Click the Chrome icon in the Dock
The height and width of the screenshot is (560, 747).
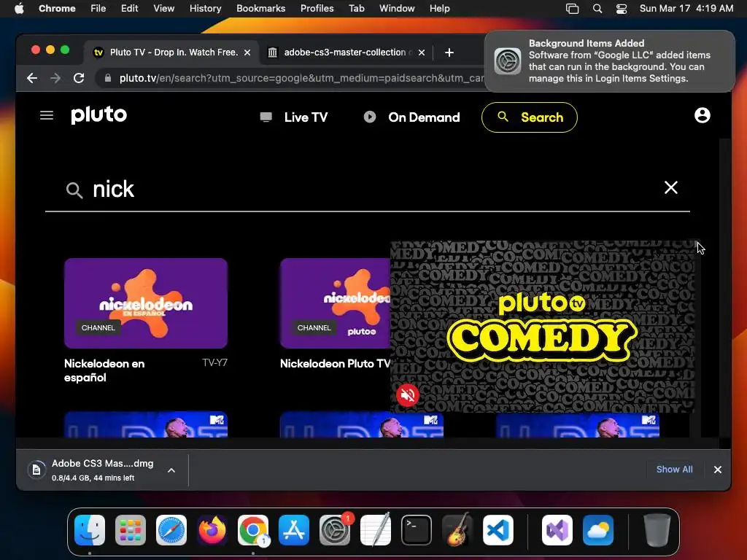pyautogui.click(x=253, y=530)
